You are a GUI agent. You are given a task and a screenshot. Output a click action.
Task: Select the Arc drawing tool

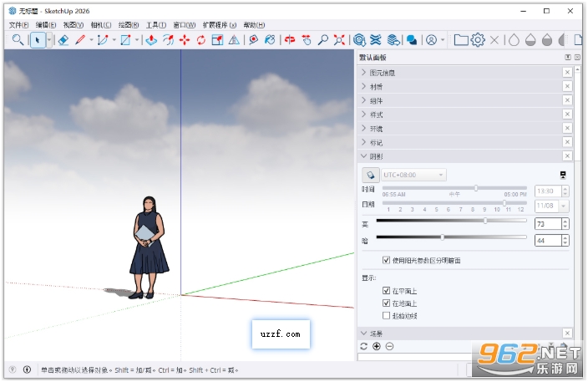click(x=103, y=40)
